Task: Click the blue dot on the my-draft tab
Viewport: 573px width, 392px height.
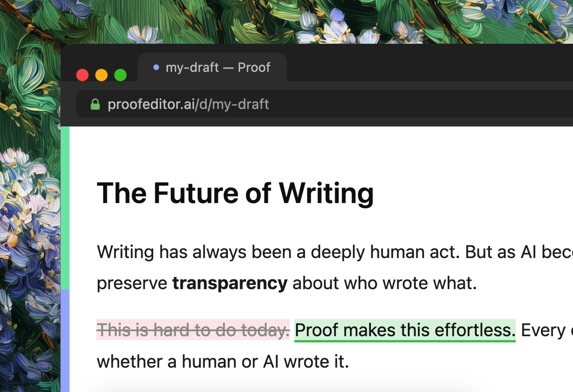Action: click(156, 67)
